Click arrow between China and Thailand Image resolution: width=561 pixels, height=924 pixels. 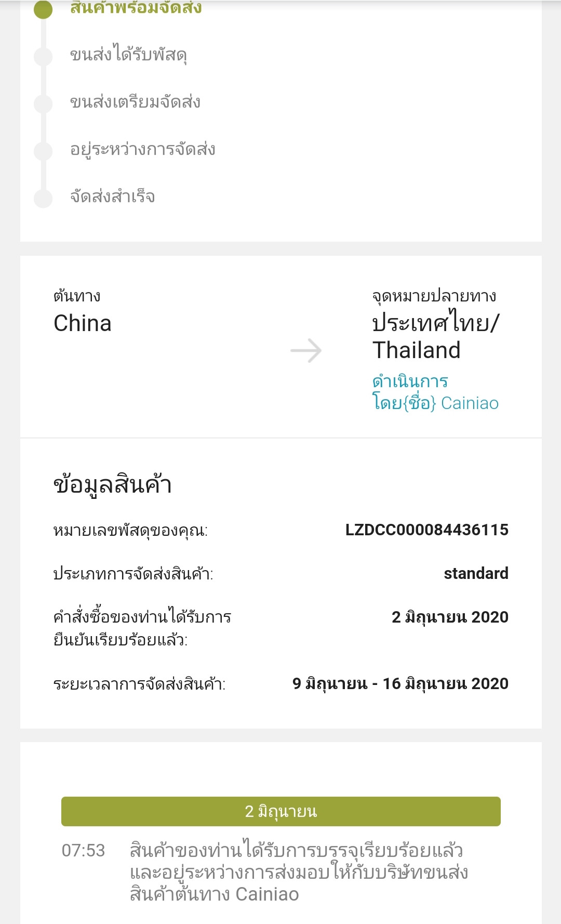306,351
